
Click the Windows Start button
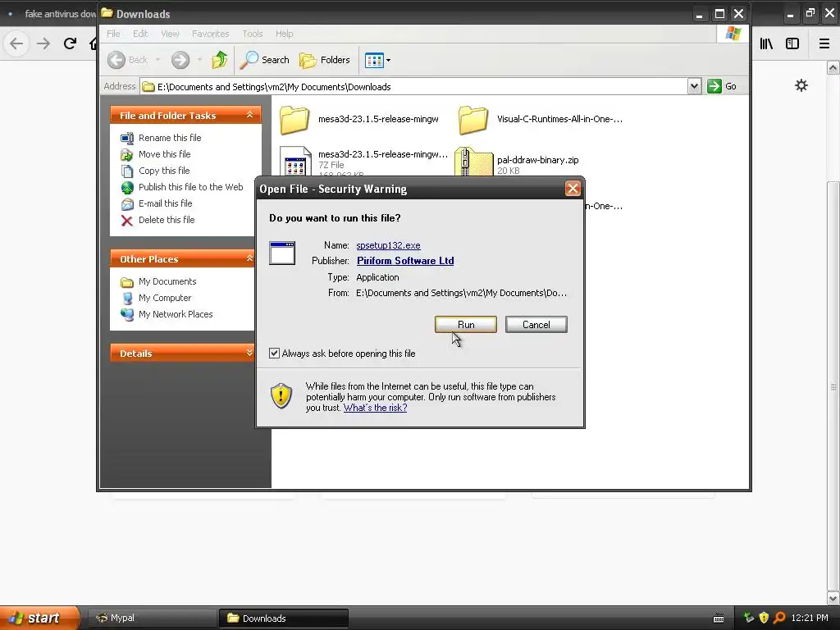39,618
